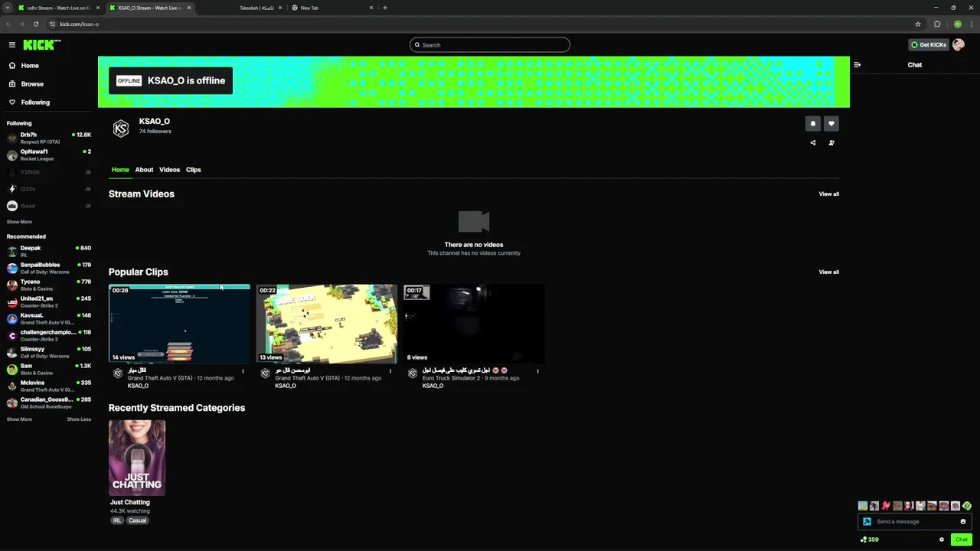Open chat settings gear icon
980x551 pixels.
pyautogui.click(x=942, y=540)
